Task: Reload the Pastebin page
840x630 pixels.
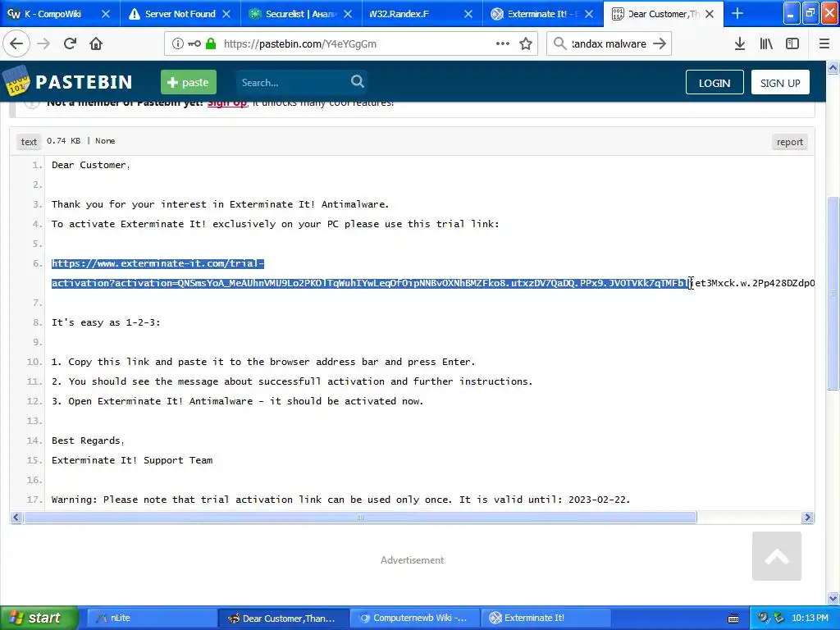Action: 70,44
